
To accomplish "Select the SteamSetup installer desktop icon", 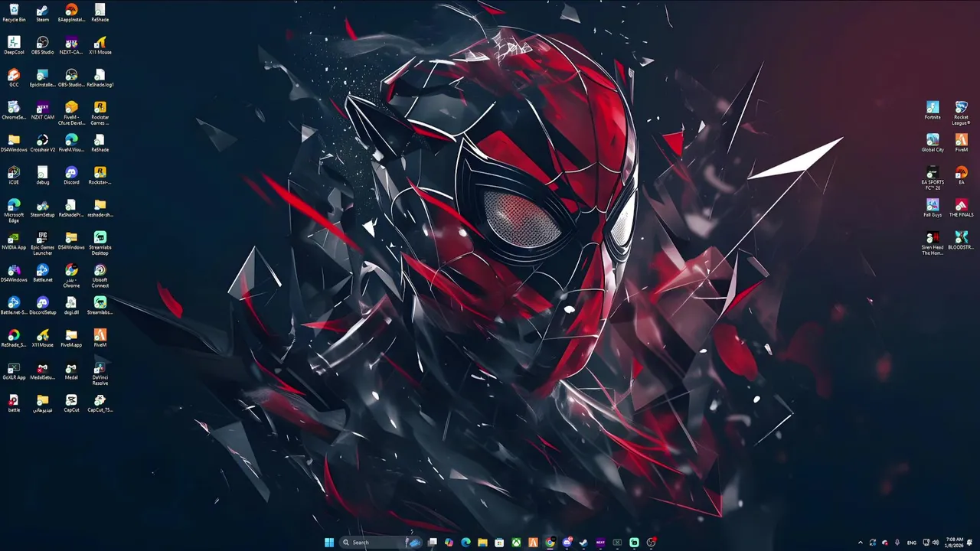I will 42,208.
